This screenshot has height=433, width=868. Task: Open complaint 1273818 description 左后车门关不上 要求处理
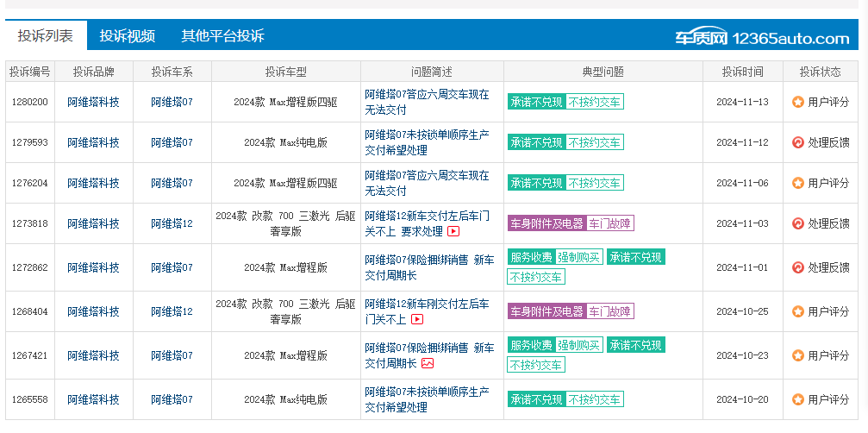coord(427,223)
